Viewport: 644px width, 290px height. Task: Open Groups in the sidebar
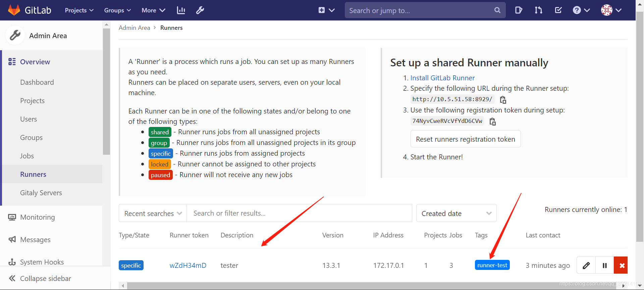pos(31,138)
